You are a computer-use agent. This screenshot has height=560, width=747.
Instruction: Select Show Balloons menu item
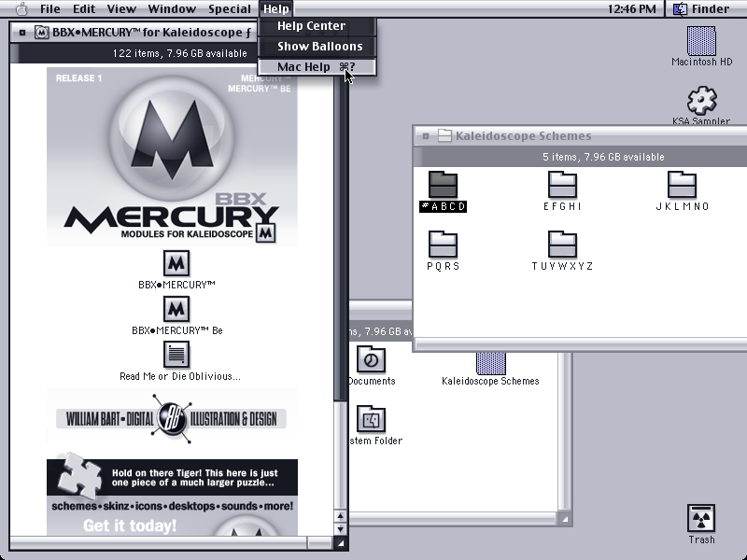coord(317,46)
